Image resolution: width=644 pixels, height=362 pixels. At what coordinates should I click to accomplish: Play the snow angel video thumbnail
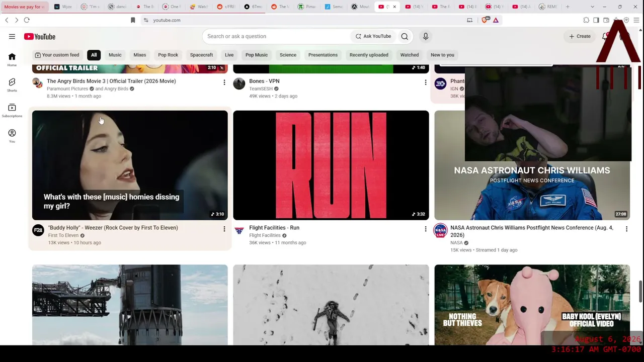point(331,305)
